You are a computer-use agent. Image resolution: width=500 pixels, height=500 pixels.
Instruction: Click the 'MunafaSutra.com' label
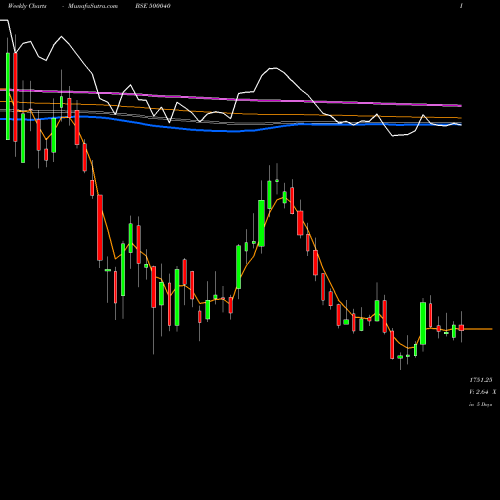point(93,6)
